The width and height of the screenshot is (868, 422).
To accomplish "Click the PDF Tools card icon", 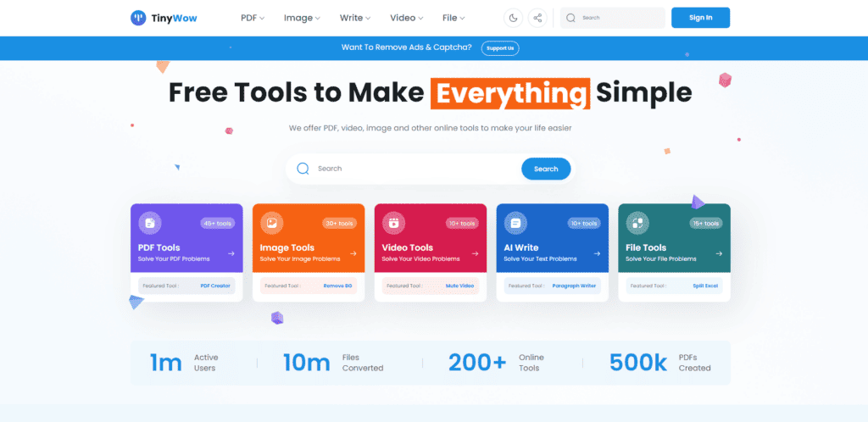I will (x=150, y=223).
